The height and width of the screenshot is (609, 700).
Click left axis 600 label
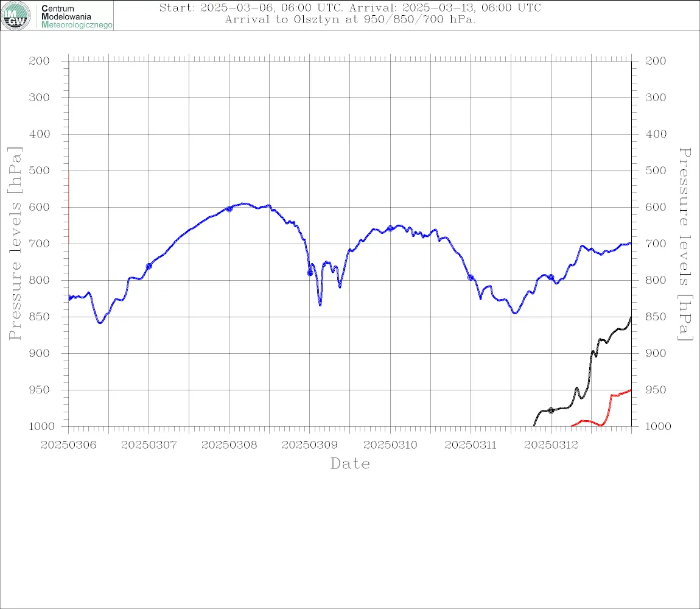tap(40, 207)
